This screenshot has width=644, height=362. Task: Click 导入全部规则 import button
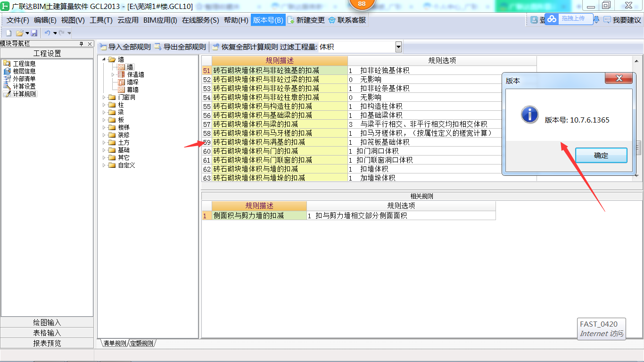pyautogui.click(x=125, y=47)
